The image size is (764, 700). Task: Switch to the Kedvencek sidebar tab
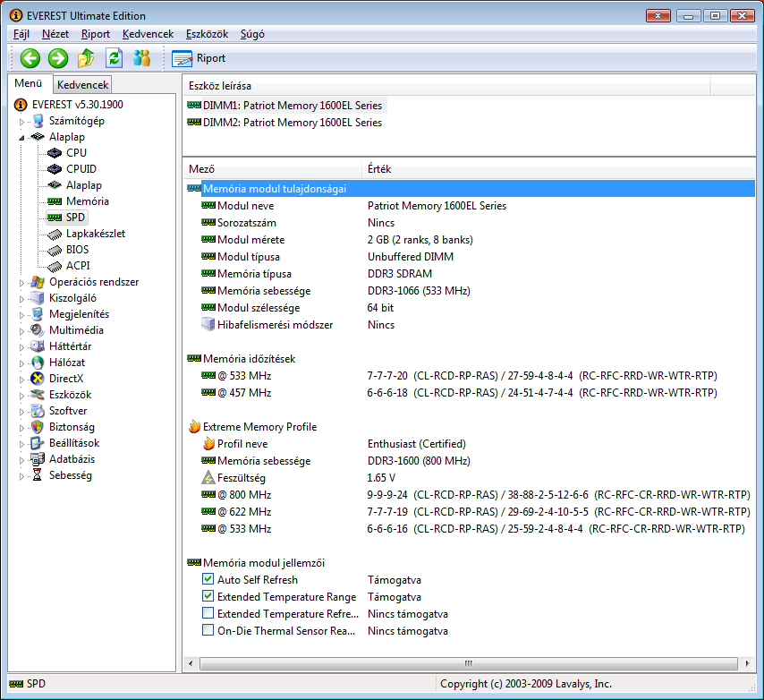[83, 85]
